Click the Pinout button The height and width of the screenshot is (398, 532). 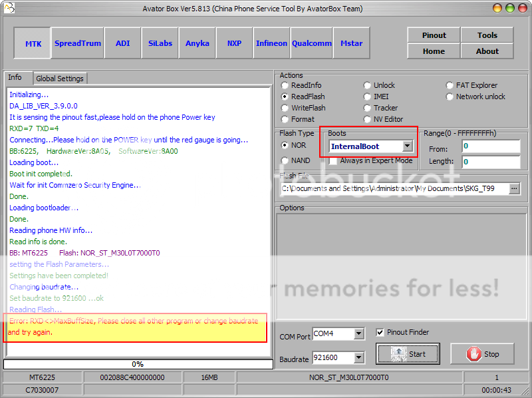pos(434,35)
